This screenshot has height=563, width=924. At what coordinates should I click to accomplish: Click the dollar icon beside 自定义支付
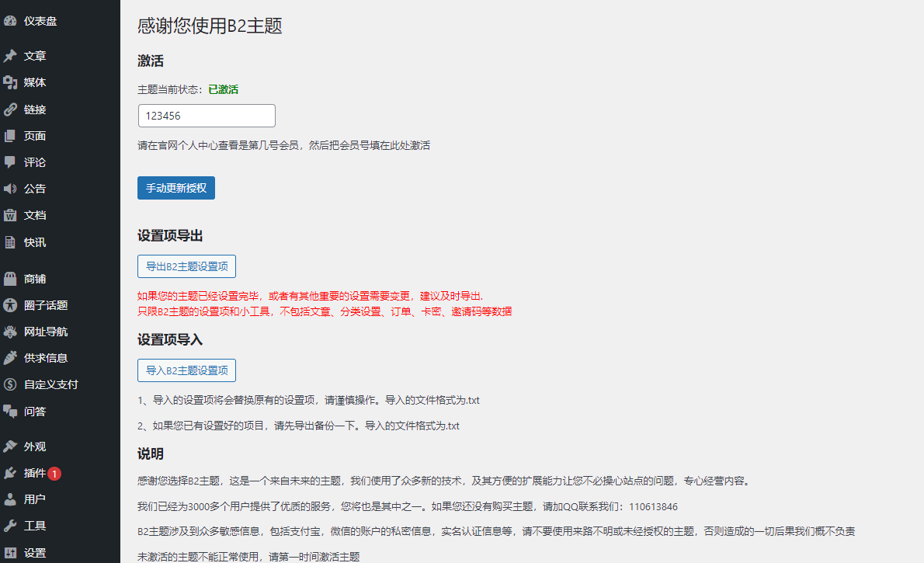coord(10,384)
